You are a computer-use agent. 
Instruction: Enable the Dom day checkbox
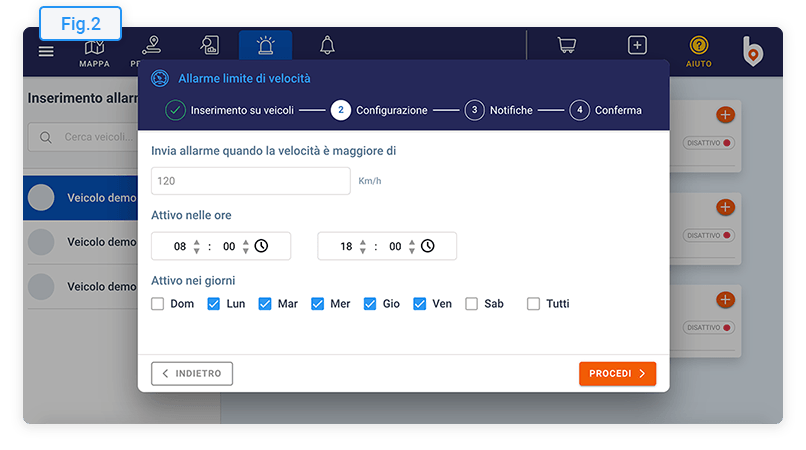click(158, 304)
